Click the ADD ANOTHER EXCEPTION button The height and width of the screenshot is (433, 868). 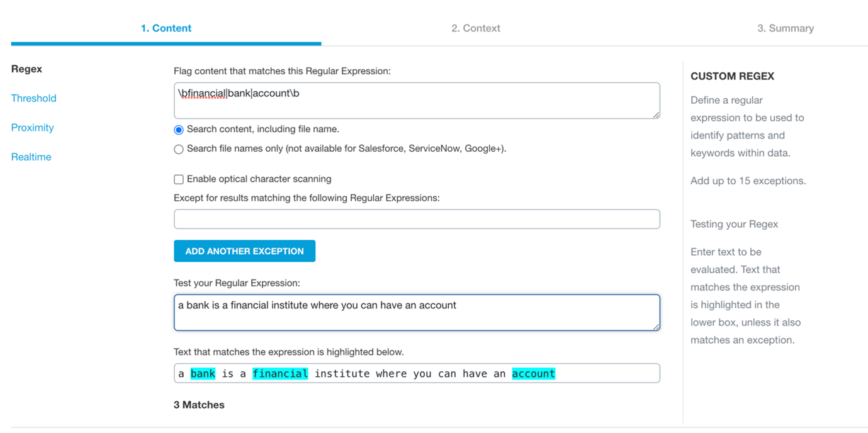coord(244,251)
